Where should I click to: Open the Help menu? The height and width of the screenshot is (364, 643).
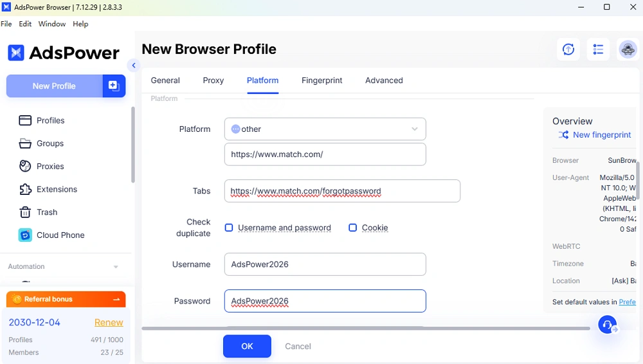coord(80,24)
